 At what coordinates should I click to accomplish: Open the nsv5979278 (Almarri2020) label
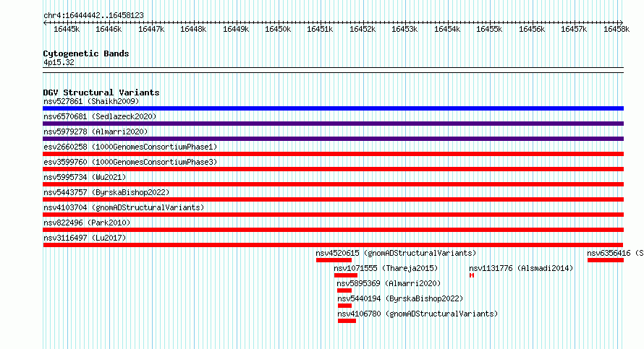[96, 132]
